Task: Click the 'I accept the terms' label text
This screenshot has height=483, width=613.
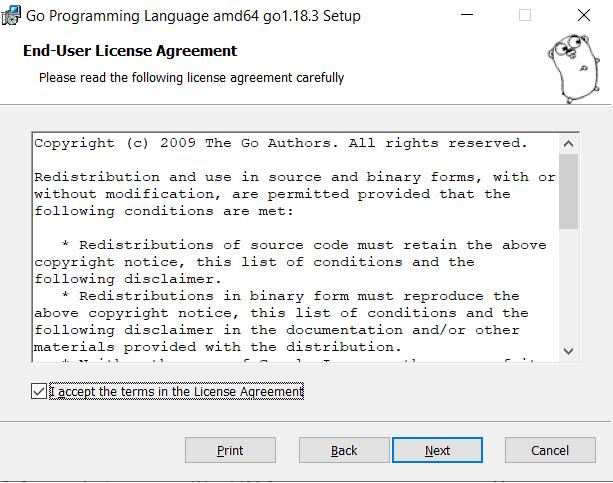Action: pyautogui.click(x=177, y=391)
